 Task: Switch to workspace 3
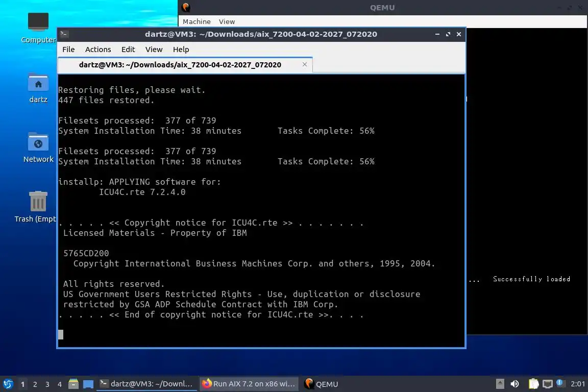(47, 384)
